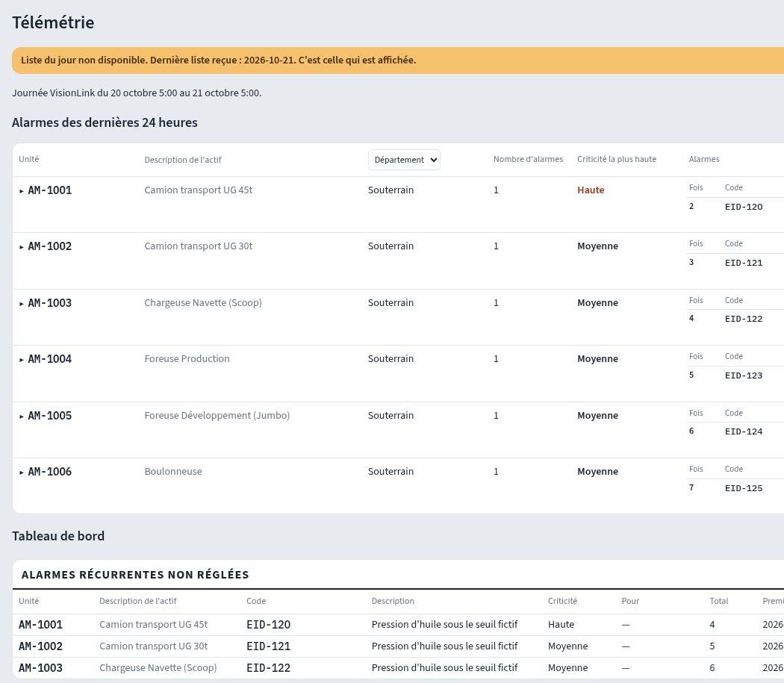Viewport: 784px width, 683px height.
Task: Click the Unité column header in alarms table
Action: point(29,159)
